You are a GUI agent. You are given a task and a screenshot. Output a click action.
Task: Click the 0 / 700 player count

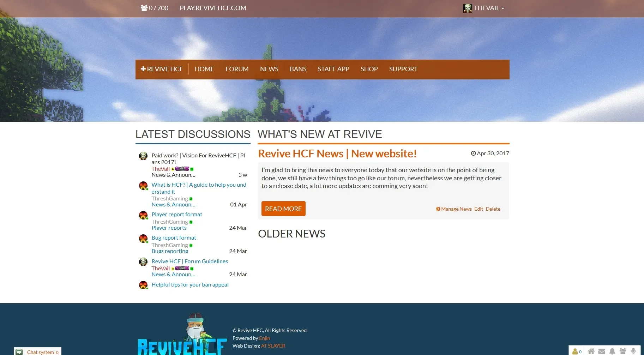pyautogui.click(x=158, y=8)
